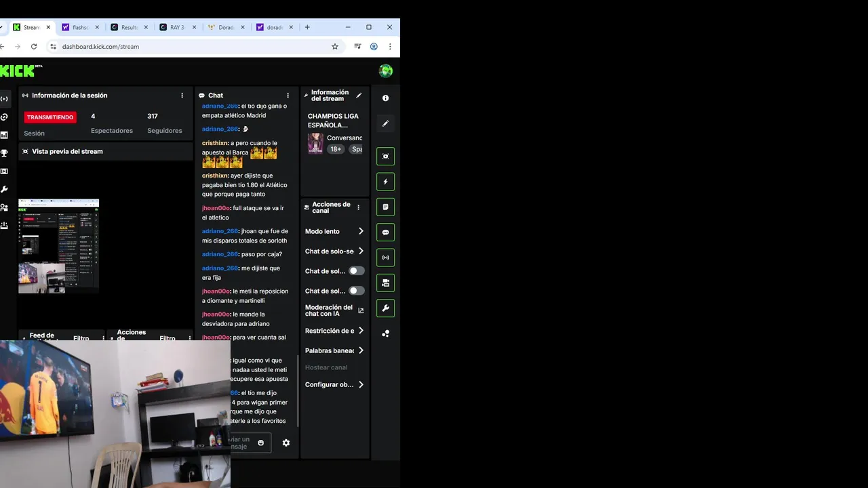Click cristhixn username on 'ayer dijiste' message
The height and width of the screenshot is (488, 868).
pos(214,176)
